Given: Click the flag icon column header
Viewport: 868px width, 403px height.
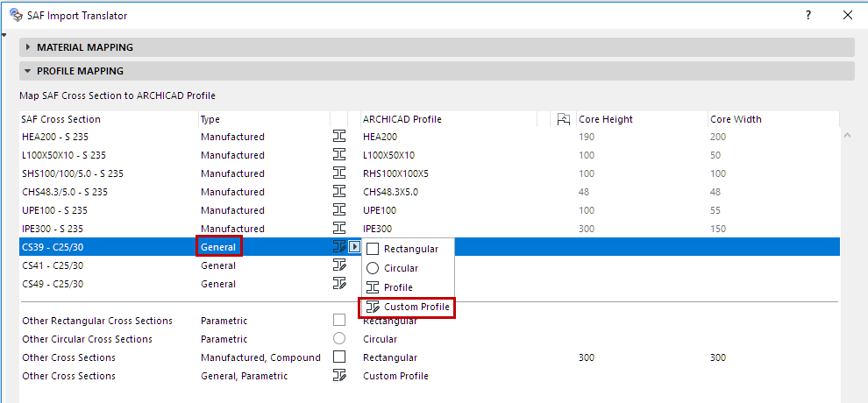Looking at the screenshot, I should coord(564,119).
